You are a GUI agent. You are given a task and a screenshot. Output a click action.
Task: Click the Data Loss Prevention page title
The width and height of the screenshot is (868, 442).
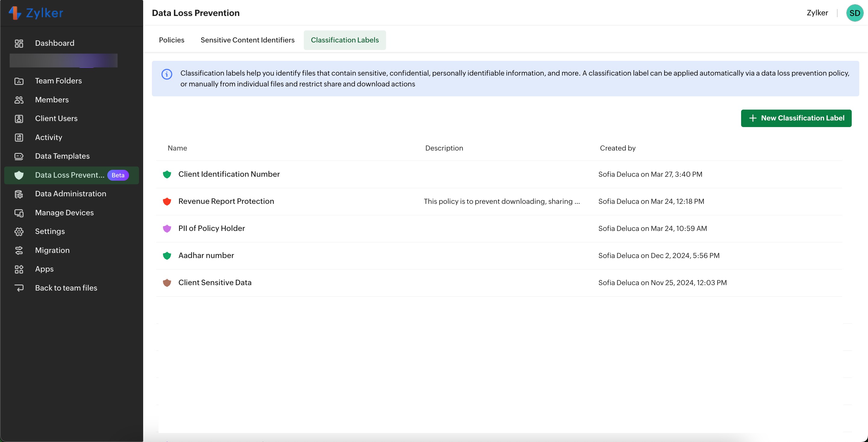tap(196, 13)
